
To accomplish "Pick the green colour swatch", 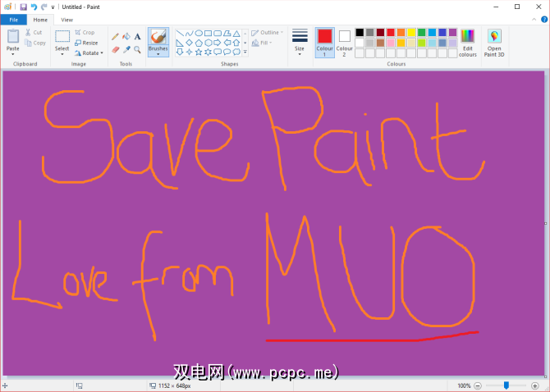I will pos(422,33).
